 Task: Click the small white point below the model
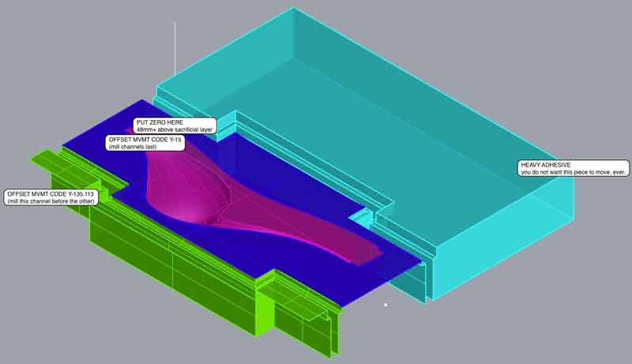386,306
